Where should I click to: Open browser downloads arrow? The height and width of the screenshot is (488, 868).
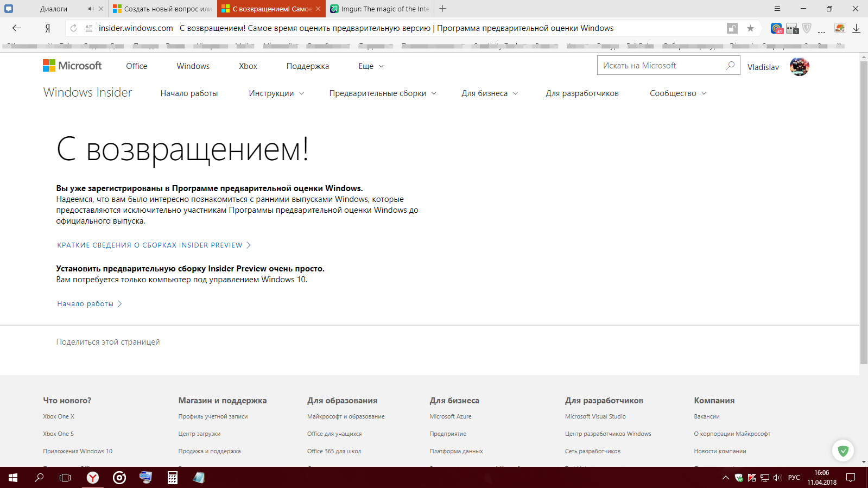pyautogui.click(x=856, y=28)
